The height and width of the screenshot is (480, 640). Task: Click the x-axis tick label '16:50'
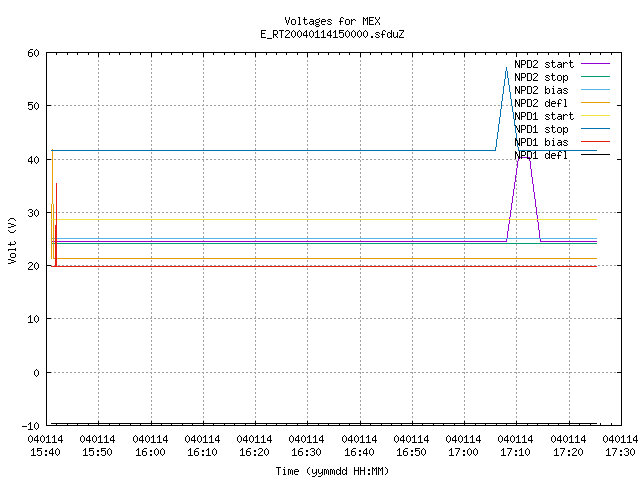pos(411,452)
